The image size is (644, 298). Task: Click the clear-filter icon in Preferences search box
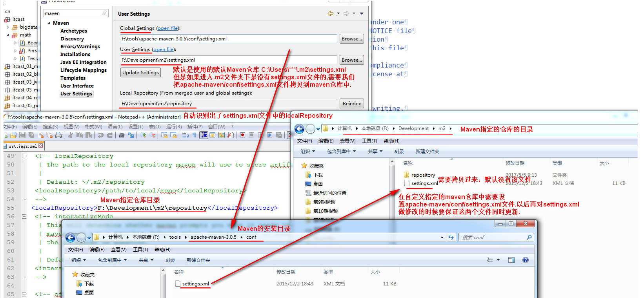tap(105, 13)
